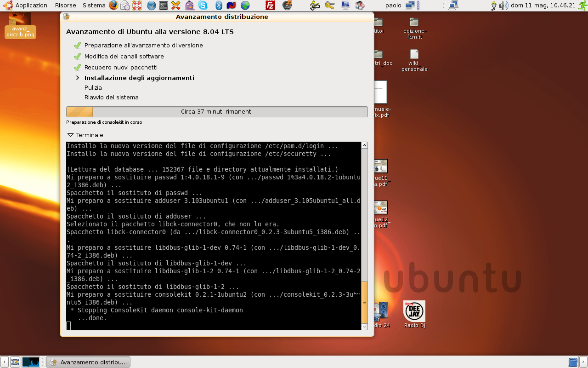Click the window menu icon in the title bar
The height and width of the screenshot is (368, 588).
pyautogui.click(x=66, y=17)
